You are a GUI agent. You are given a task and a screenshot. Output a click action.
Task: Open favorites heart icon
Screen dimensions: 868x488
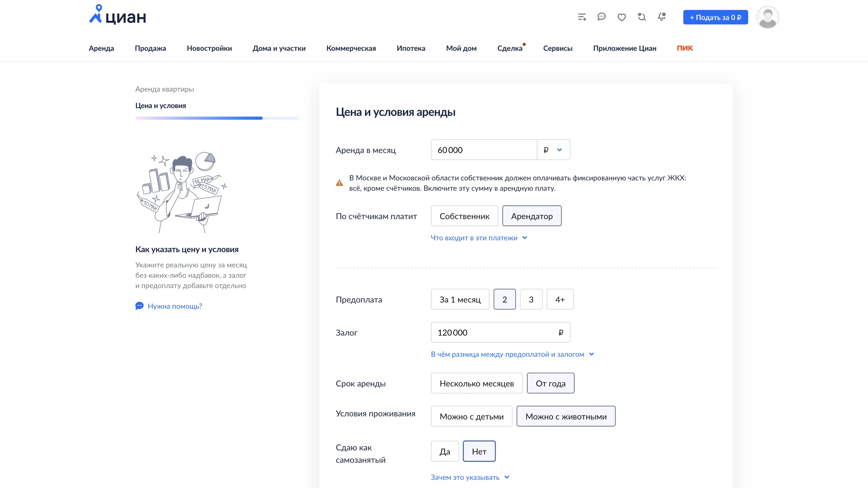tap(622, 17)
